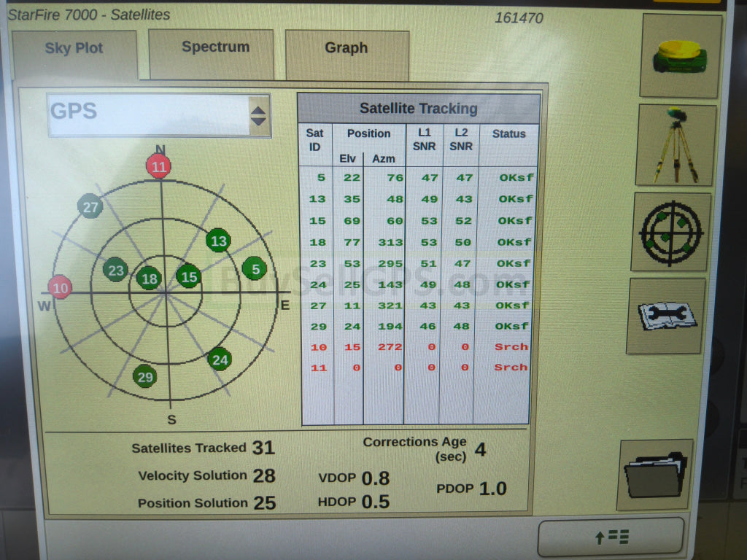747x560 pixels.
Task: Click the Velocity Solution value 28
Action: click(264, 475)
